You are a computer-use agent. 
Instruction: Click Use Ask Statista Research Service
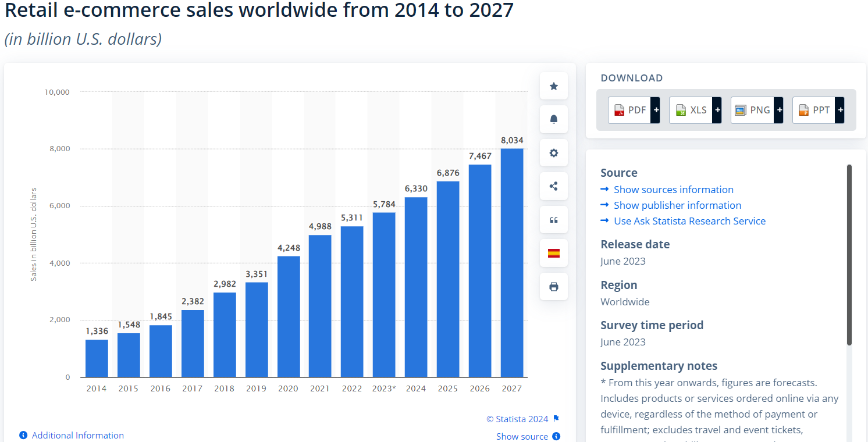[x=689, y=221]
